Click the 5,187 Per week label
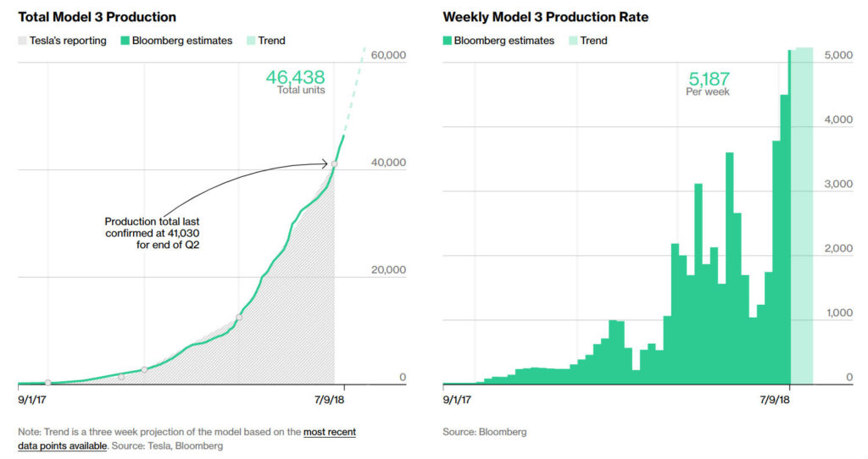This screenshot has width=868, height=459. click(x=708, y=84)
